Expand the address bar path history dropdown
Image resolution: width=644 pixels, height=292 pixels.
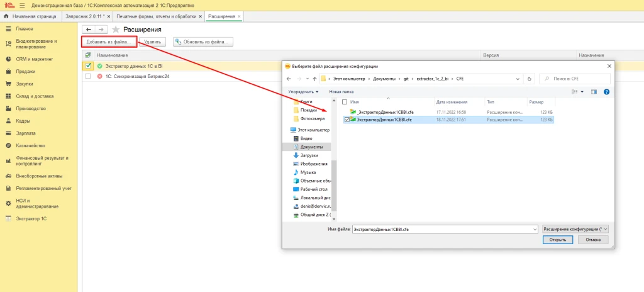[519, 79]
